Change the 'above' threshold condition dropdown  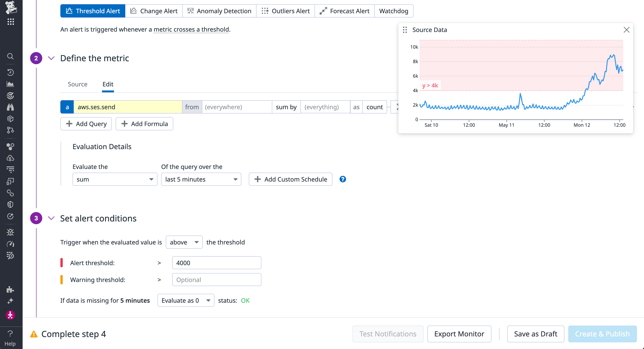pyautogui.click(x=184, y=242)
